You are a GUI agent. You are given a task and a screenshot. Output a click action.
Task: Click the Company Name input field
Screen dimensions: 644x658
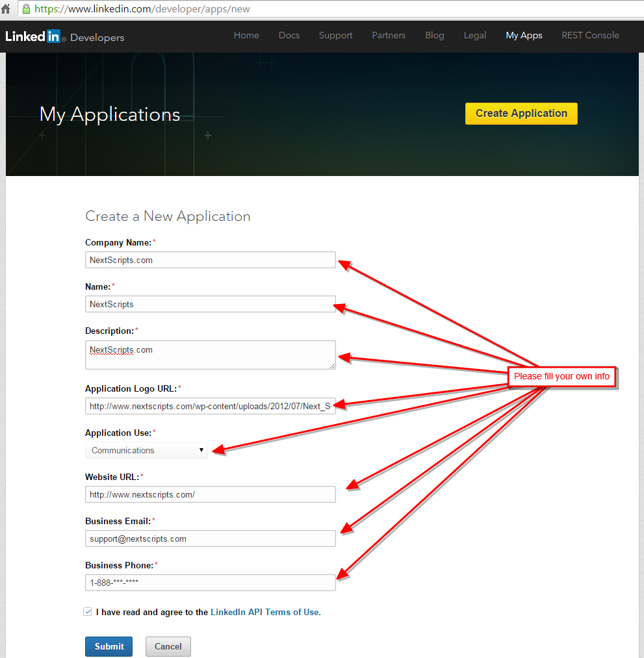[211, 260]
